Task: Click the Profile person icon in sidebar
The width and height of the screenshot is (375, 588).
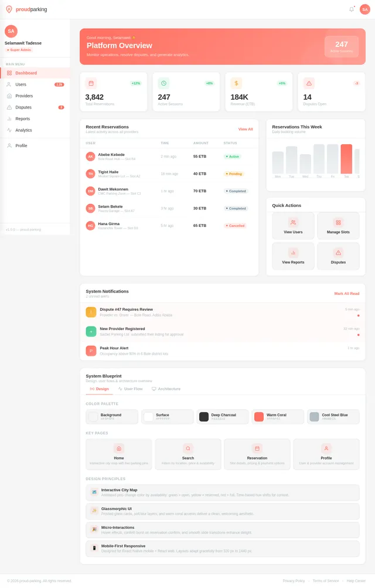Action: pos(9,145)
